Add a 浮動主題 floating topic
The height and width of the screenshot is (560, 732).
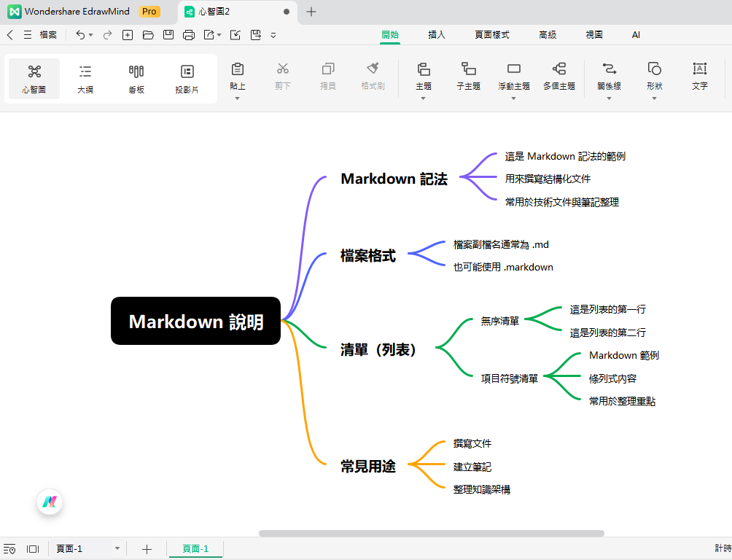(513, 79)
